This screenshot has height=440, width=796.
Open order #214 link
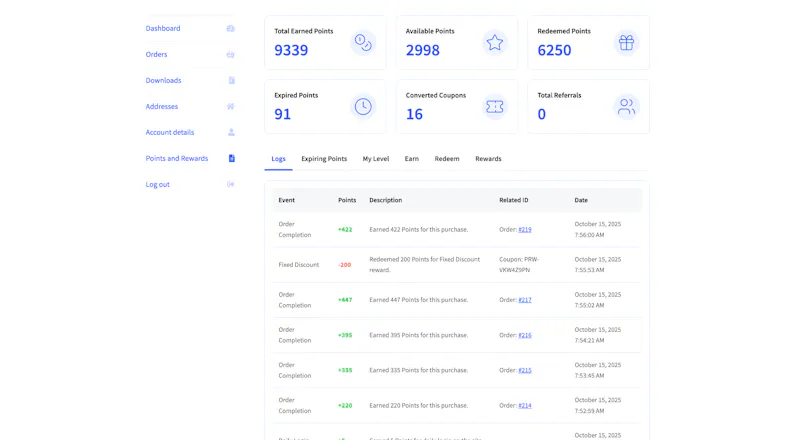tap(525, 405)
